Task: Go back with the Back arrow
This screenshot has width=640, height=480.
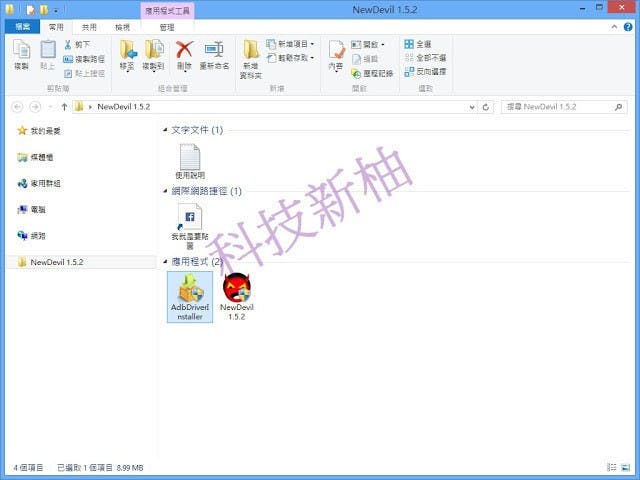Action: point(17,107)
